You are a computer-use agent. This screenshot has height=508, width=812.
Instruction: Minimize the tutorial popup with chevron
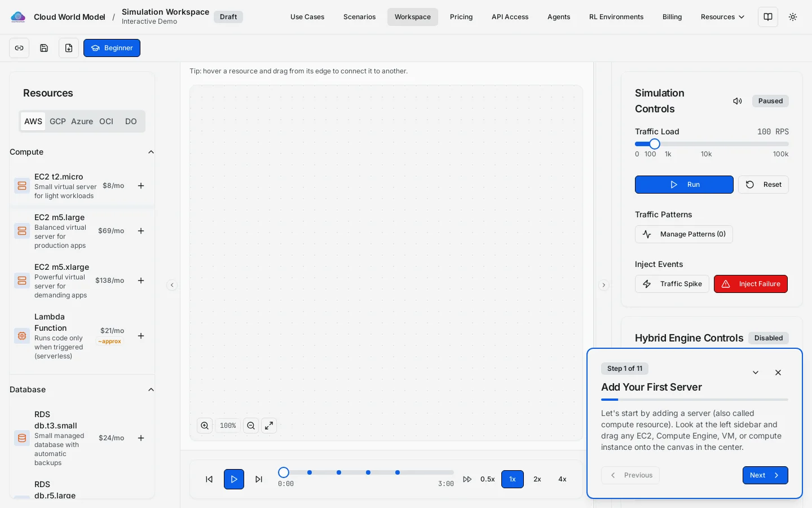(x=756, y=373)
